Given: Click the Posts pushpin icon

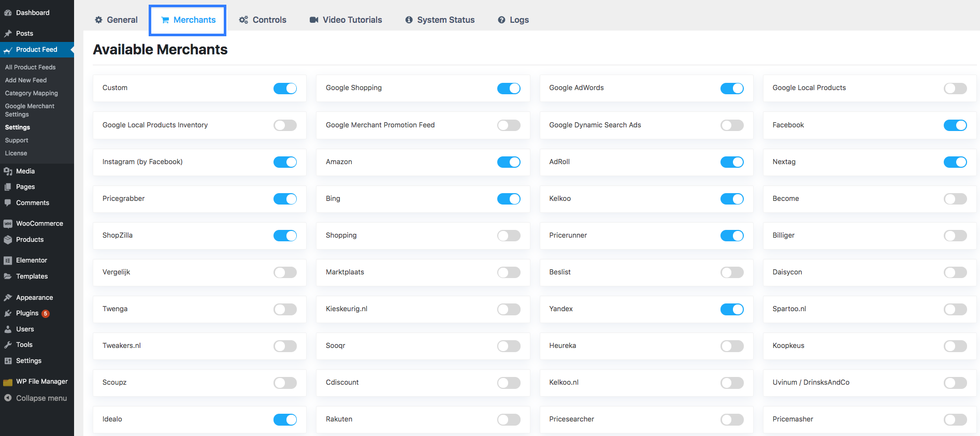Looking at the screenshot, I should click(8, 34).
